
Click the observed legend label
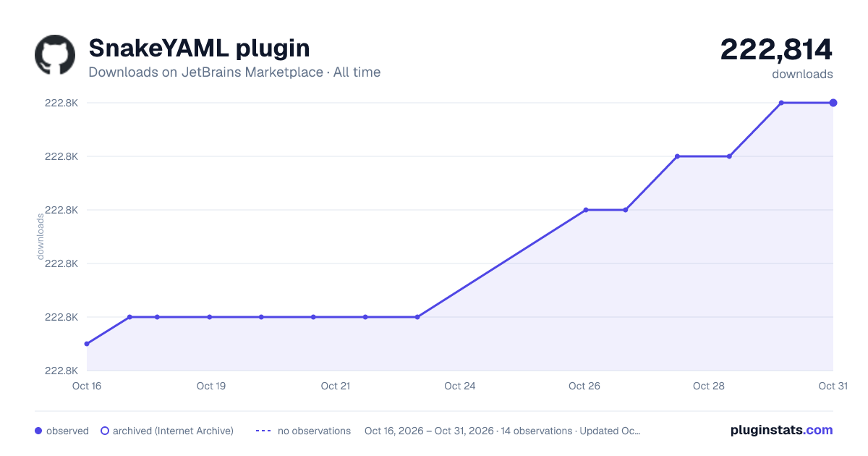67,431
